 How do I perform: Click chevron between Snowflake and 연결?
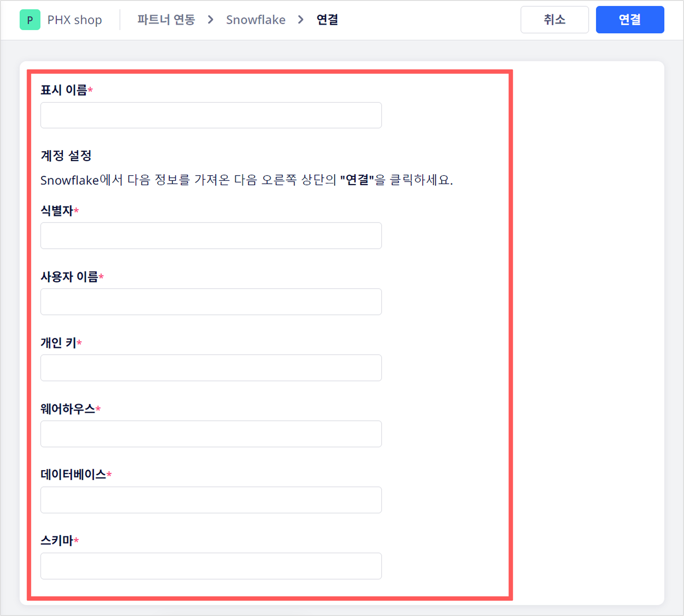pyautogui.click(x=301, y=20)
